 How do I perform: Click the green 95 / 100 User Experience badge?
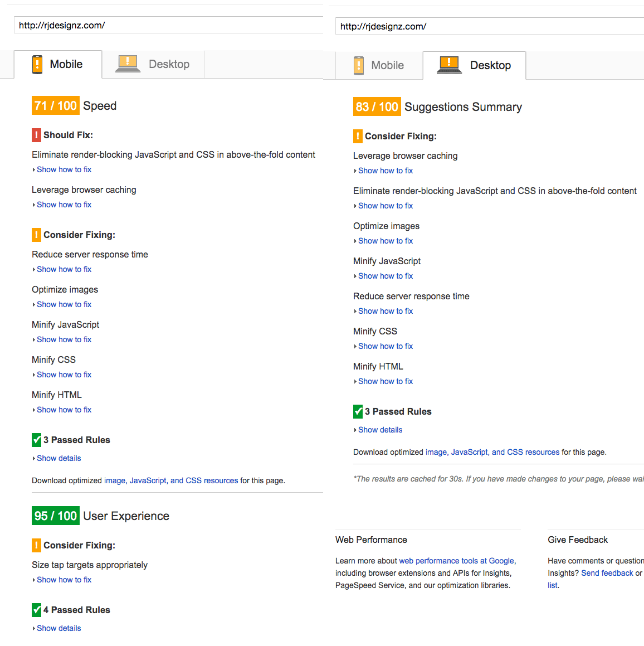pos(56,516)
